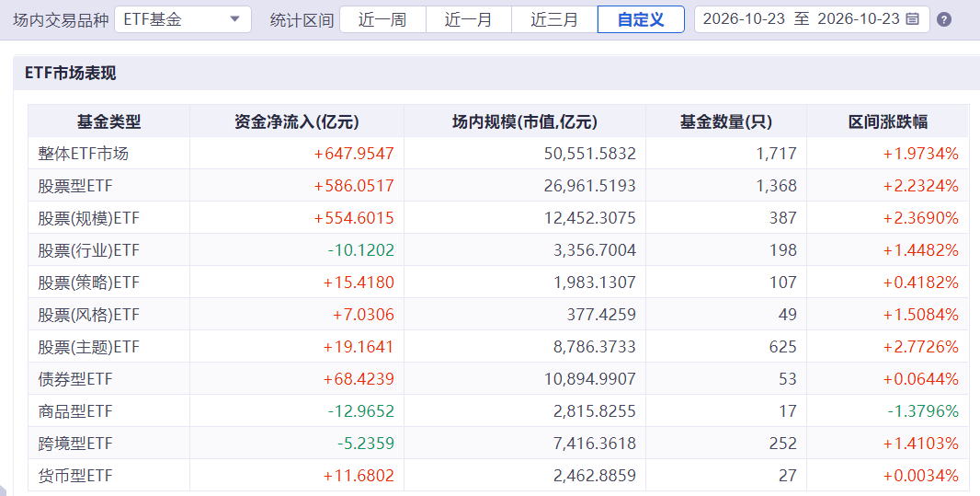The image size is (980, 496).
Task: Select the 股票(风格)ETF row label
Action: point(89,315)
